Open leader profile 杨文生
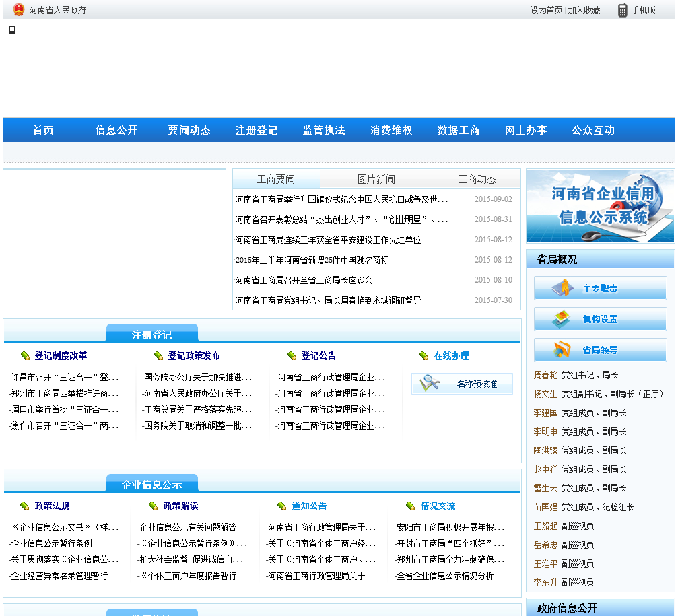This screenshot has height=616, width=678. [x=545, y=395]
